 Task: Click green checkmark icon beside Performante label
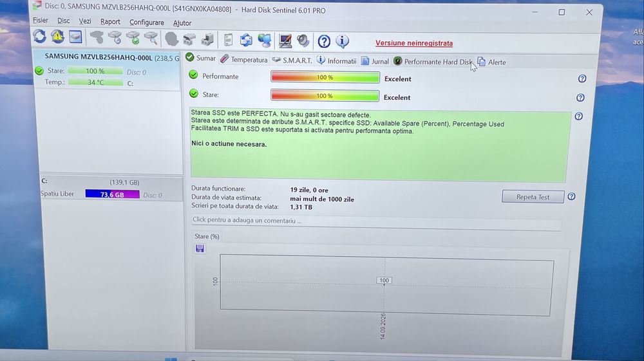click(x=193, y=75)
